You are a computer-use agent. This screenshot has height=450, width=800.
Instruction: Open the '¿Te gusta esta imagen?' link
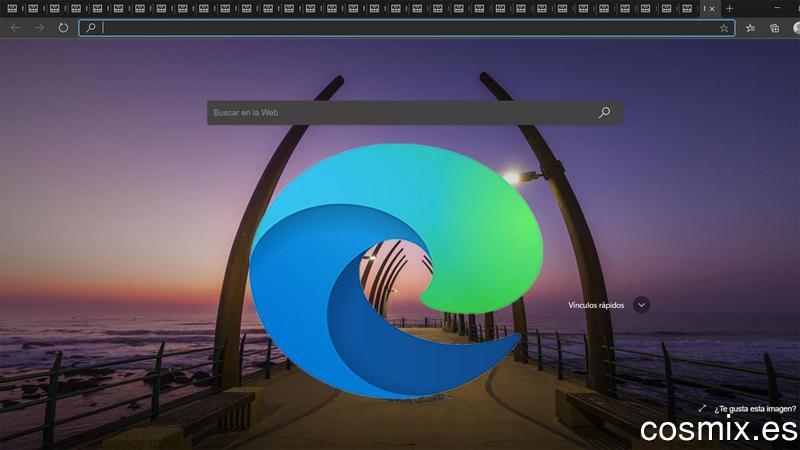[755, 409]
